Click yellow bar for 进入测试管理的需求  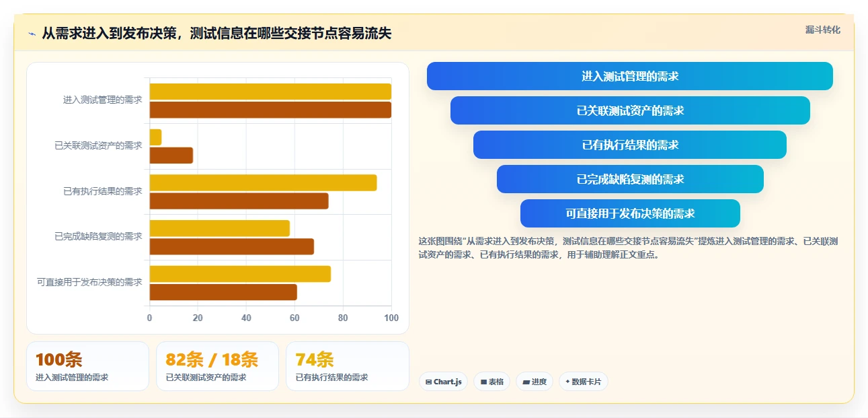point(270,92)
